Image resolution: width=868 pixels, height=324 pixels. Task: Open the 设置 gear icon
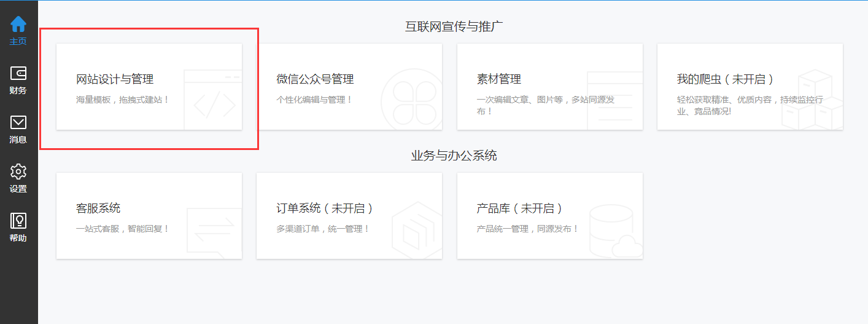(18, 172)
